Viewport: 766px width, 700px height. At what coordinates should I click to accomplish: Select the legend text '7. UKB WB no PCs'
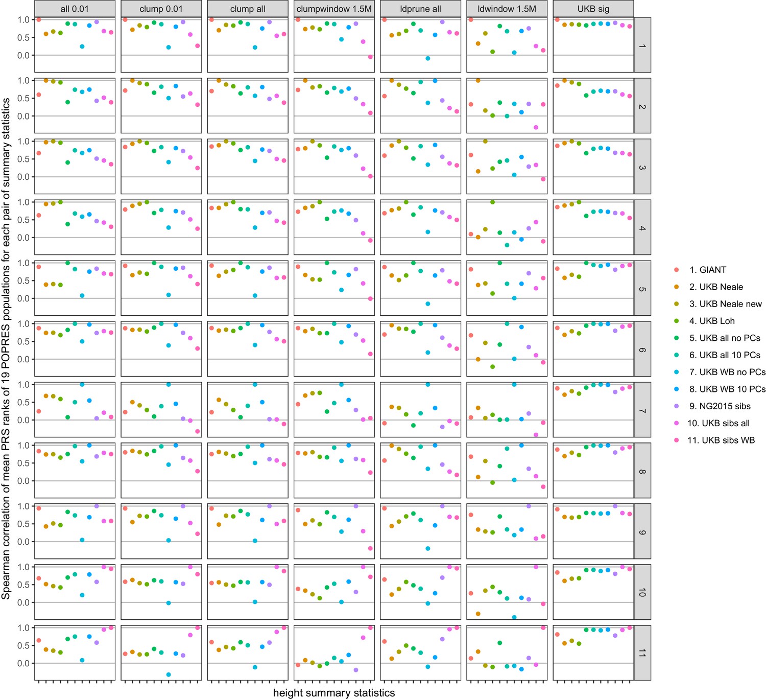coord(727,372)
